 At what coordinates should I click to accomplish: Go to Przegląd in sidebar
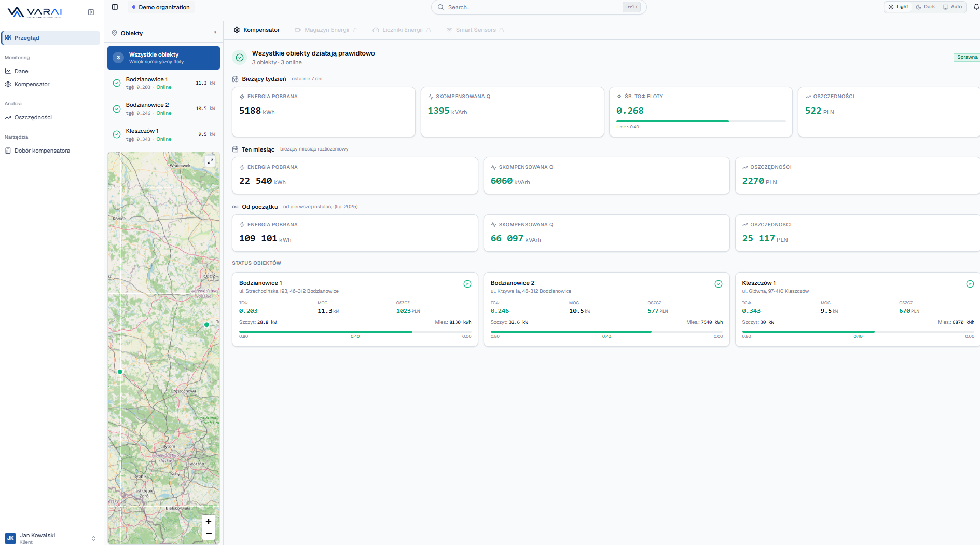(51, 38)
